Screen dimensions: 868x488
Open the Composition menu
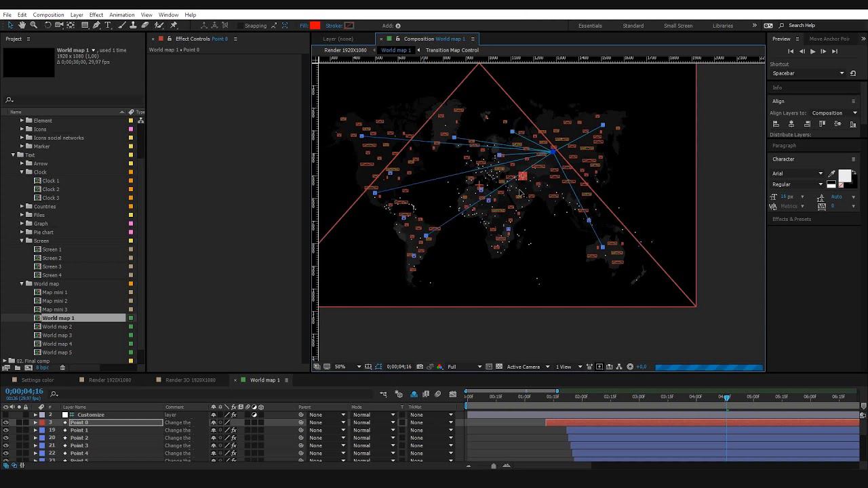tap(48, 14)
